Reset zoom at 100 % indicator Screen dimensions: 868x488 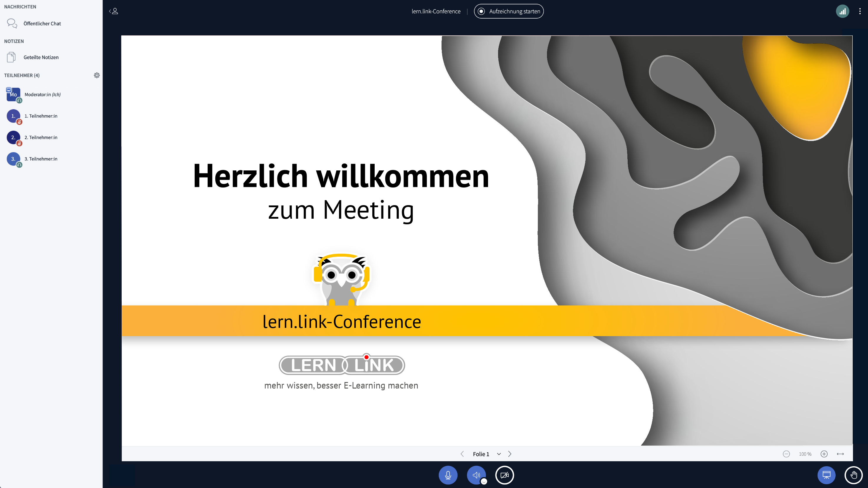pos(805,454)
